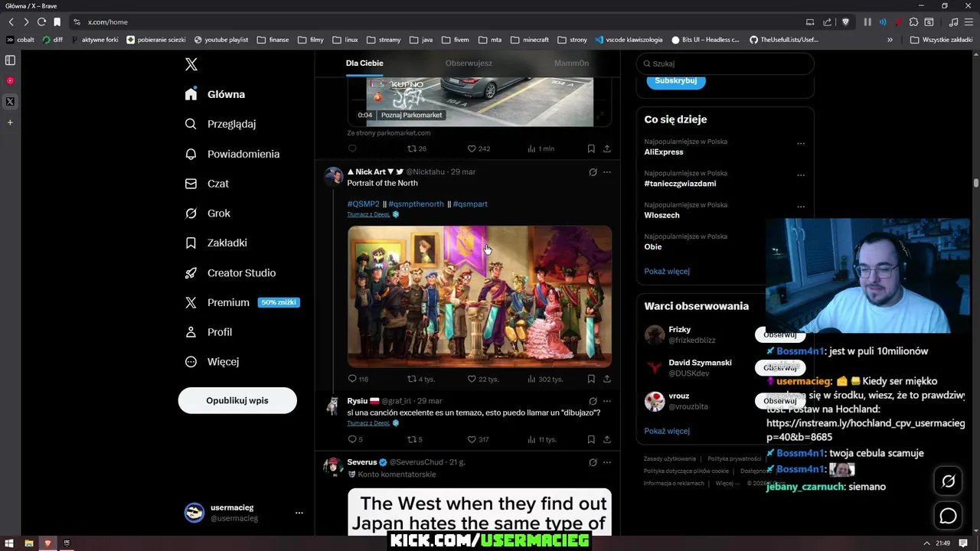
Task: Bookmark the Parkomarket ad post
Action: (x=591, y=148)
